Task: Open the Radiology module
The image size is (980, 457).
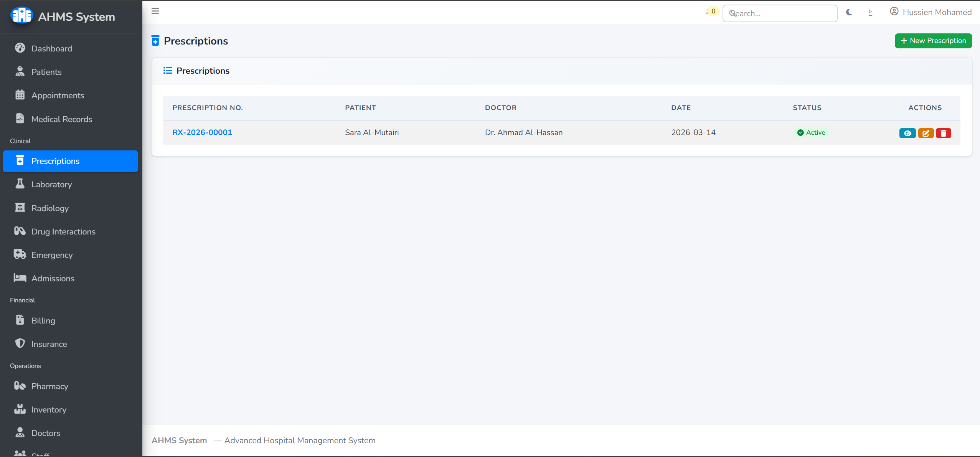Action: (x=50, y=208)
